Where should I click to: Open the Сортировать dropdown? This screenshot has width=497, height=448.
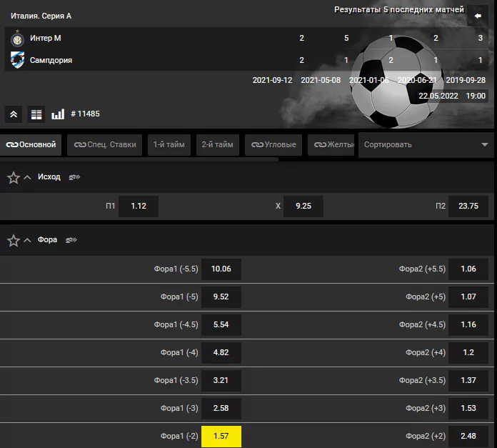pos(426,144)
